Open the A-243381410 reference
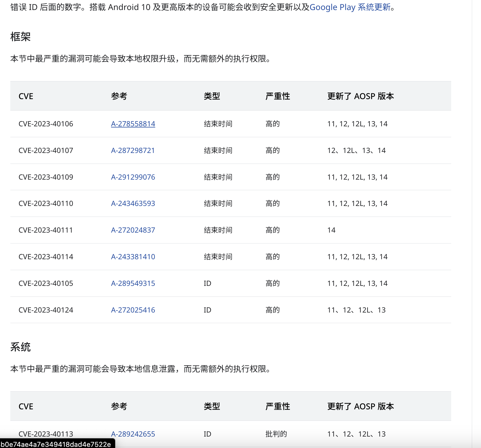Image resolution: width=481 pixels, height=448 pixels. [x=133, y=257]
